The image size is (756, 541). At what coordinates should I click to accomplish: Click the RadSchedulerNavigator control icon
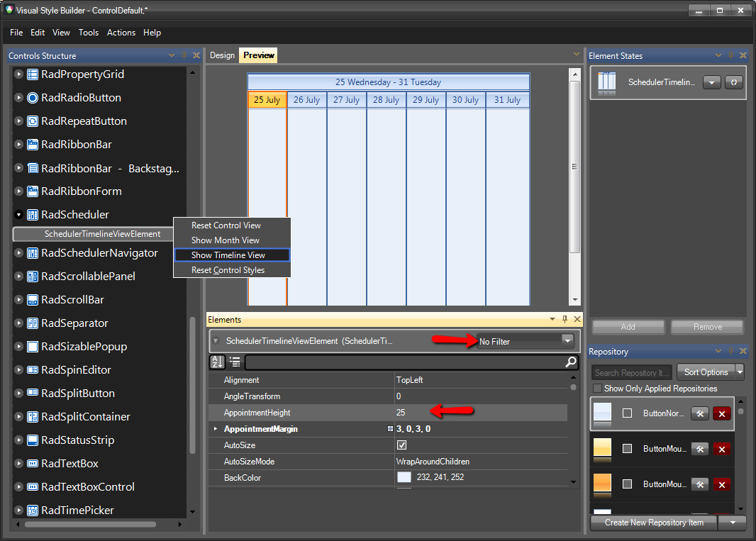[33, 253]
